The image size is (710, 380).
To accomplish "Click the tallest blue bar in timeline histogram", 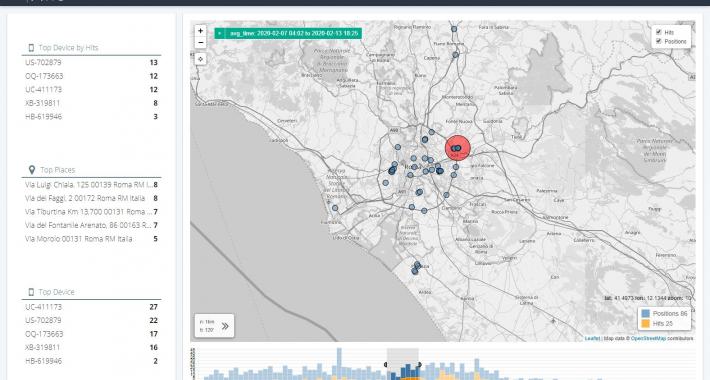I will [x=339, y=364].
